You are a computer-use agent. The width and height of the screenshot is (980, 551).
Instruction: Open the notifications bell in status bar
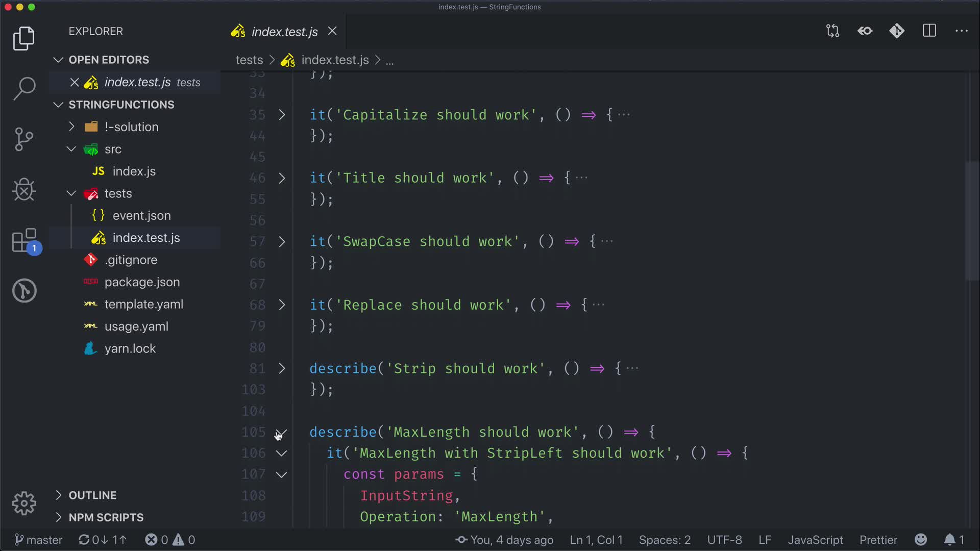point(949,540)
